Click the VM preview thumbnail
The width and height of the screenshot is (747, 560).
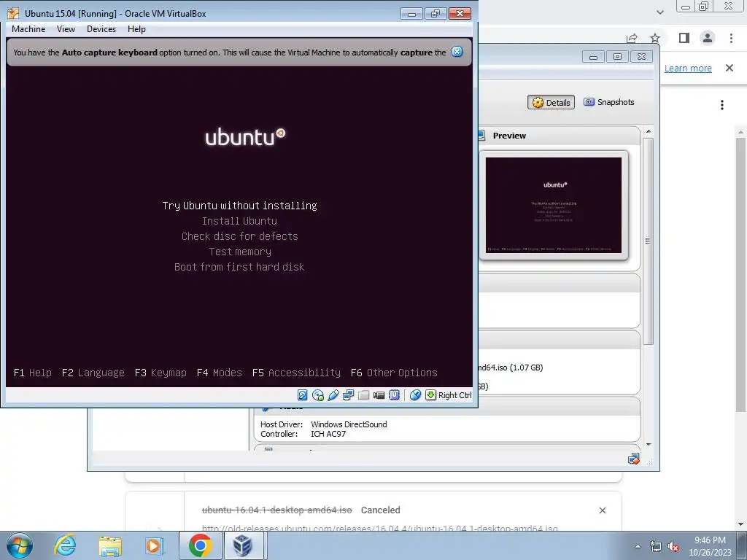554,205
